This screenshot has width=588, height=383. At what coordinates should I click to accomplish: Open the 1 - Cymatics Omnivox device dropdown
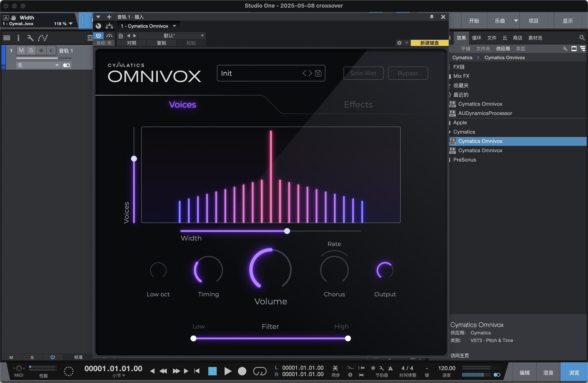pos(174,26)
